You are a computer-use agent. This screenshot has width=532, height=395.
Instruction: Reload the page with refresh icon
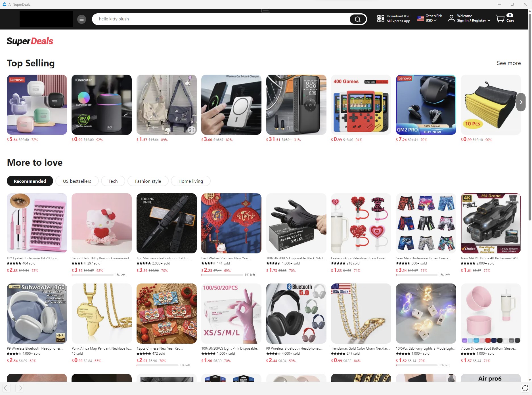point(525,388)
